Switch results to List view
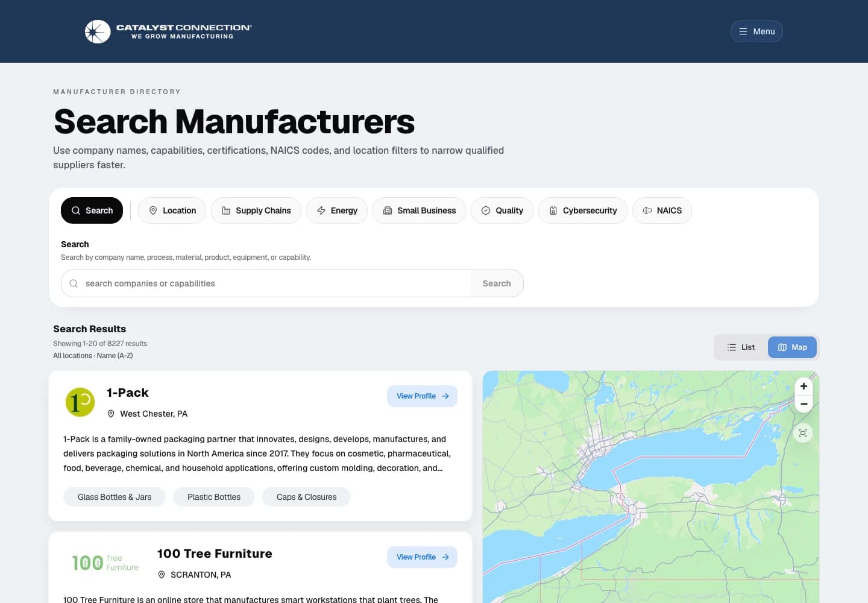The width and height of the screenshot is (868, 603). (741, 347)
